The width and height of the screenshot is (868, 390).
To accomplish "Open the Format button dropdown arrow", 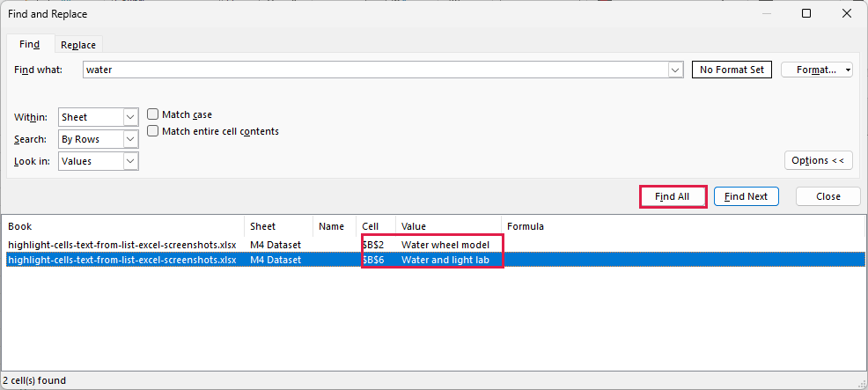I will [848, 70].
